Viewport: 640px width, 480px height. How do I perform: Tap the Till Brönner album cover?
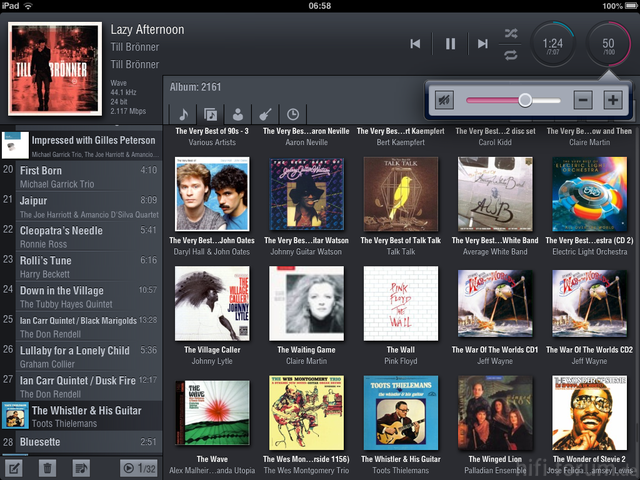click(55, 69)
